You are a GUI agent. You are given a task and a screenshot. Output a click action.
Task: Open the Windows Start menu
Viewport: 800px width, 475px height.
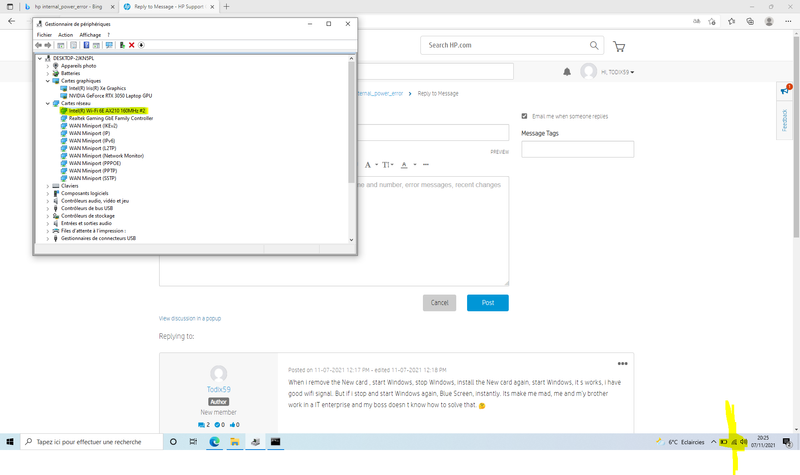click(x=10, y=442)
